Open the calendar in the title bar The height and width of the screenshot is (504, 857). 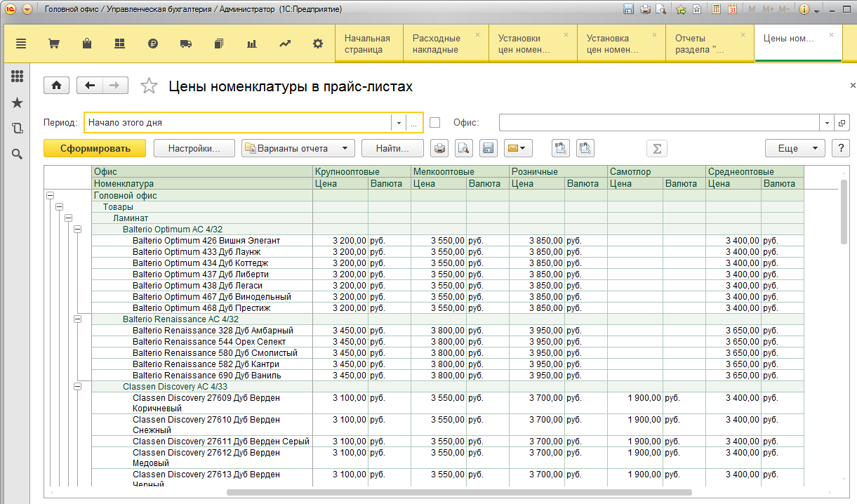(x=732, y=10)
